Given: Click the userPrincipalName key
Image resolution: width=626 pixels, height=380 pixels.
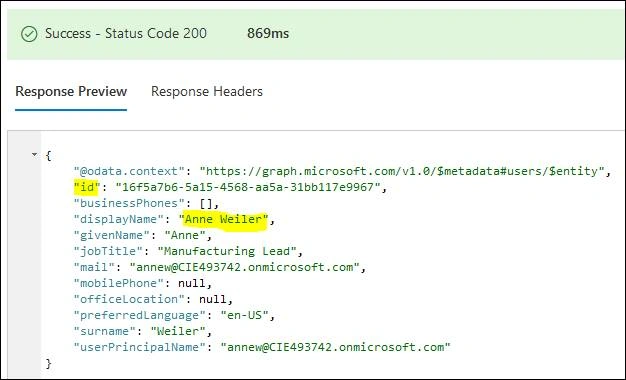Looking at the screenshot, I should [140, 347].
